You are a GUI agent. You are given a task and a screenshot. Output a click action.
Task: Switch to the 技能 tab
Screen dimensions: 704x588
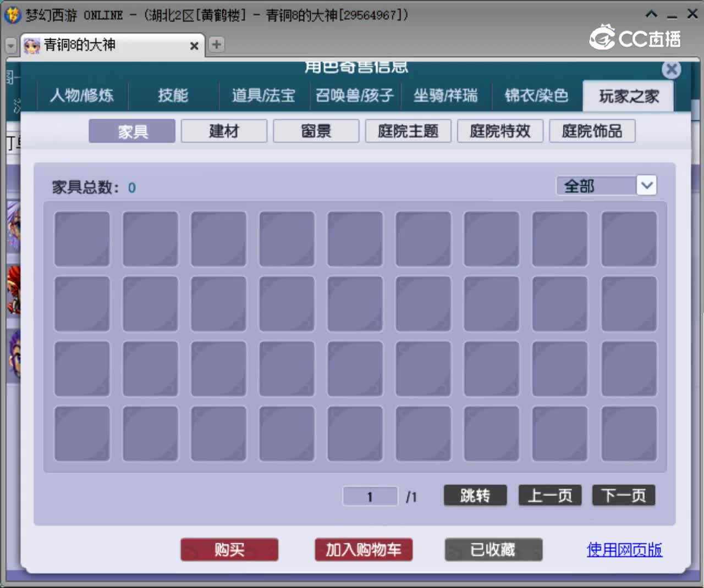pos(173,96)
